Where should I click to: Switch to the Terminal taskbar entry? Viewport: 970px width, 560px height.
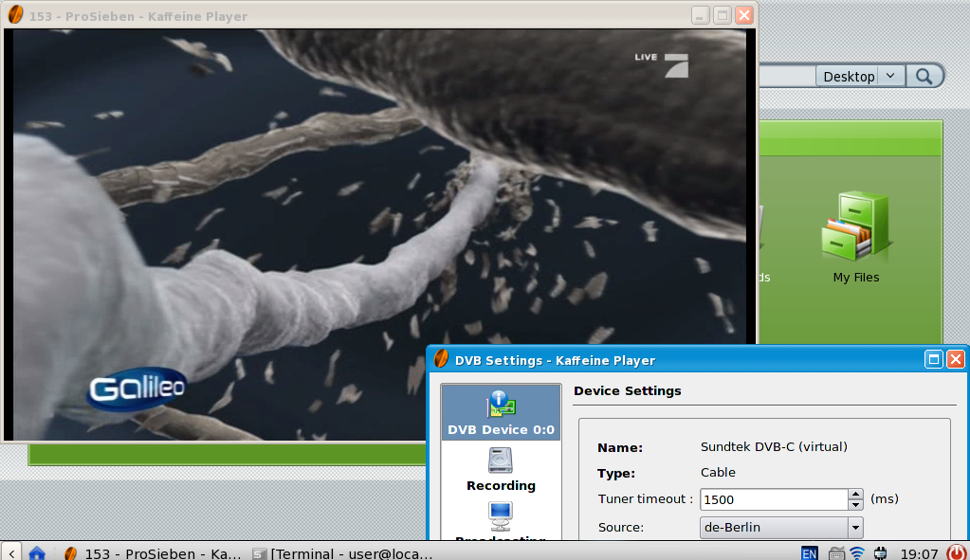pos(342,553)
